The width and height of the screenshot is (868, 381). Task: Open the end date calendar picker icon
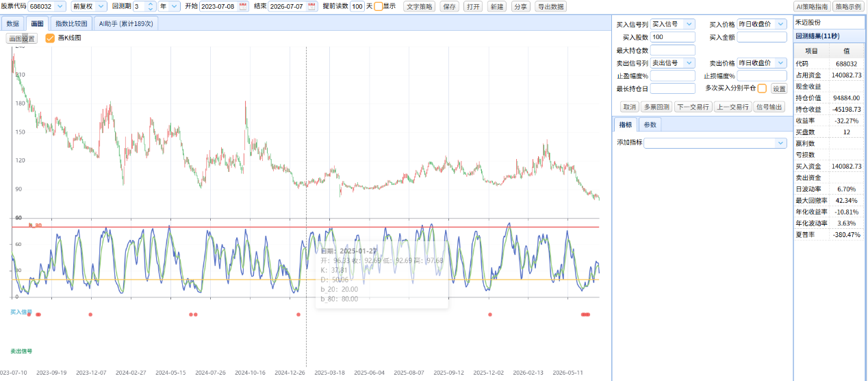click(312, 6)
